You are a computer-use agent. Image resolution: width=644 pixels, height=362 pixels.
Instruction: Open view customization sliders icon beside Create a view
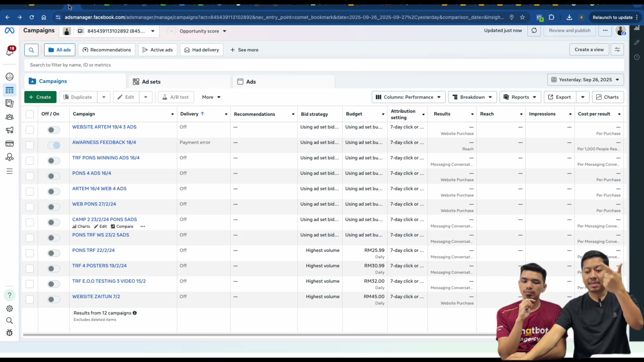[x=617, y=50]
